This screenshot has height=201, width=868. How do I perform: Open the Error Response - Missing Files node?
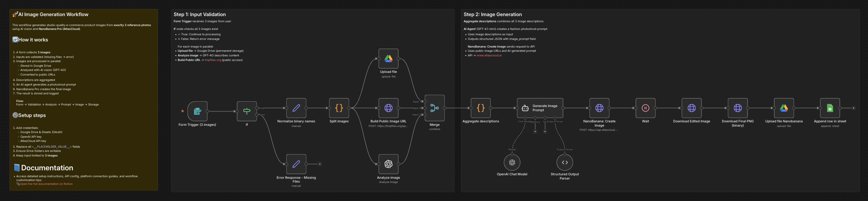click(296, 164)
